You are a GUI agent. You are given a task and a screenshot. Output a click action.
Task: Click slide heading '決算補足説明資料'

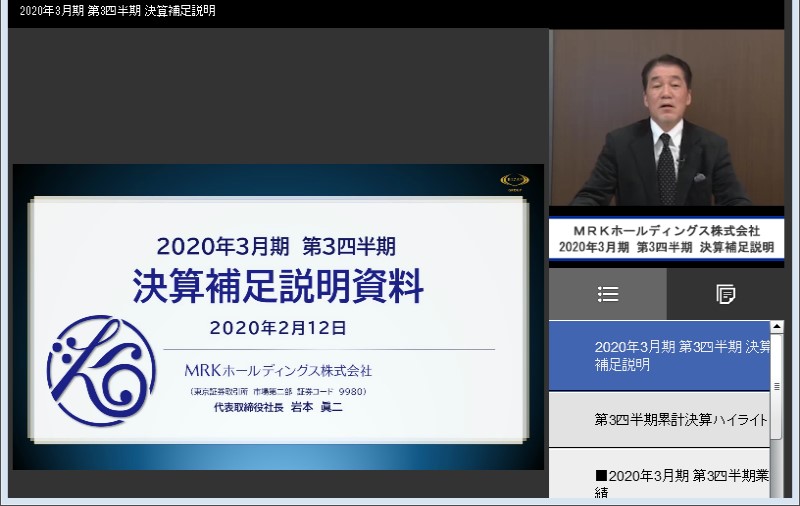point(278,286)
